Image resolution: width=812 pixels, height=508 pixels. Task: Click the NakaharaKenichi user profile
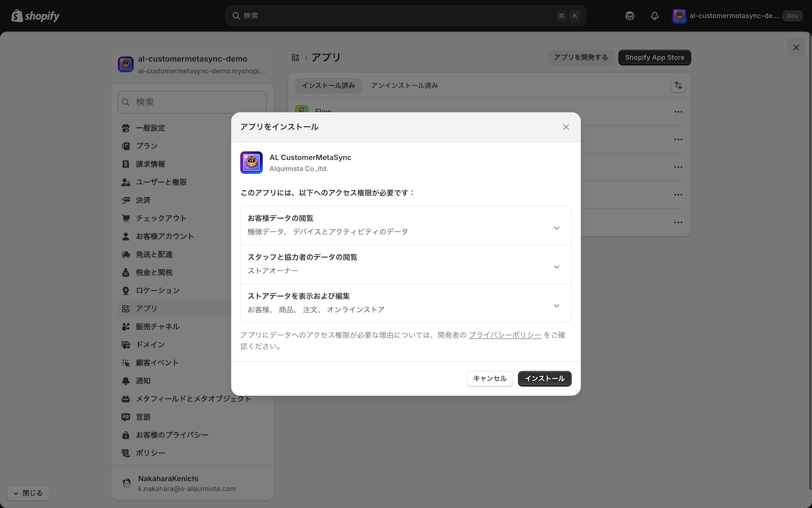[x=192, y=483]
